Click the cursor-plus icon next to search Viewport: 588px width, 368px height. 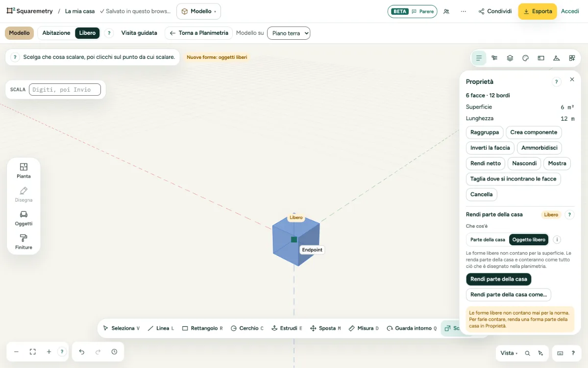coord(540,353)
